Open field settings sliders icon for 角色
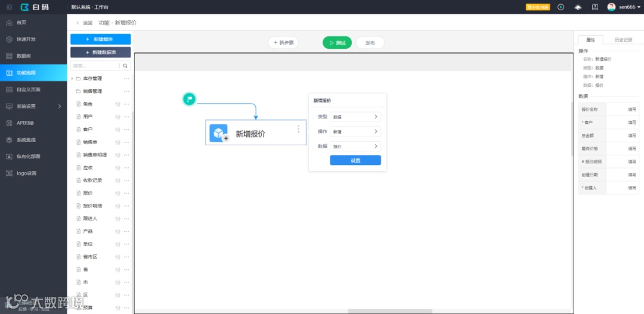 [118, 104]
